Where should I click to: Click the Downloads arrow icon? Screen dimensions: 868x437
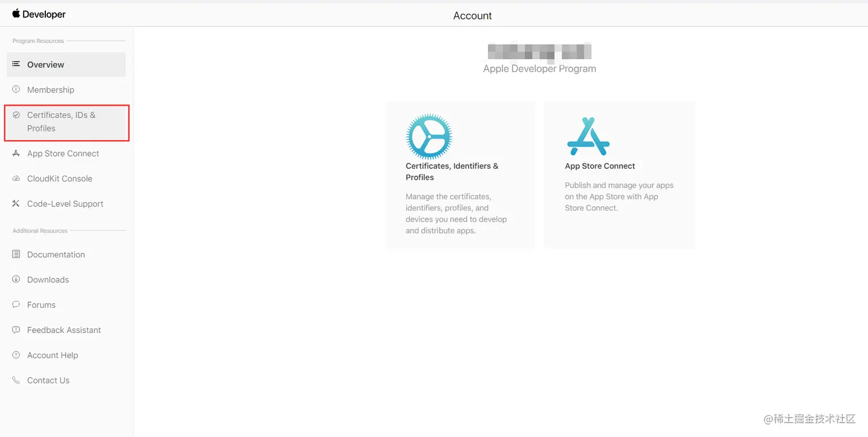(x=16, y=279)
